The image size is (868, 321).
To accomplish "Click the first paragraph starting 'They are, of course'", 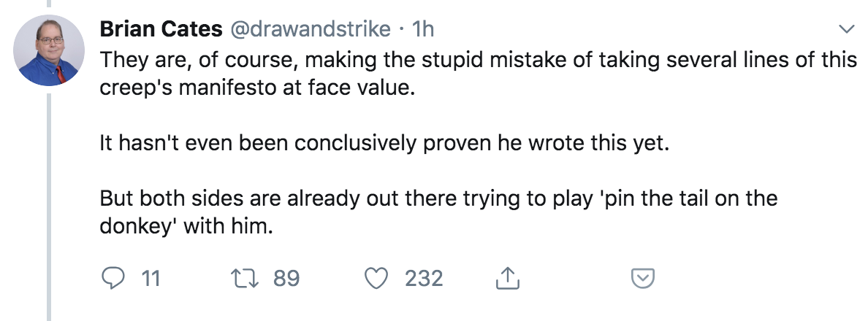I will pos(476,71).
